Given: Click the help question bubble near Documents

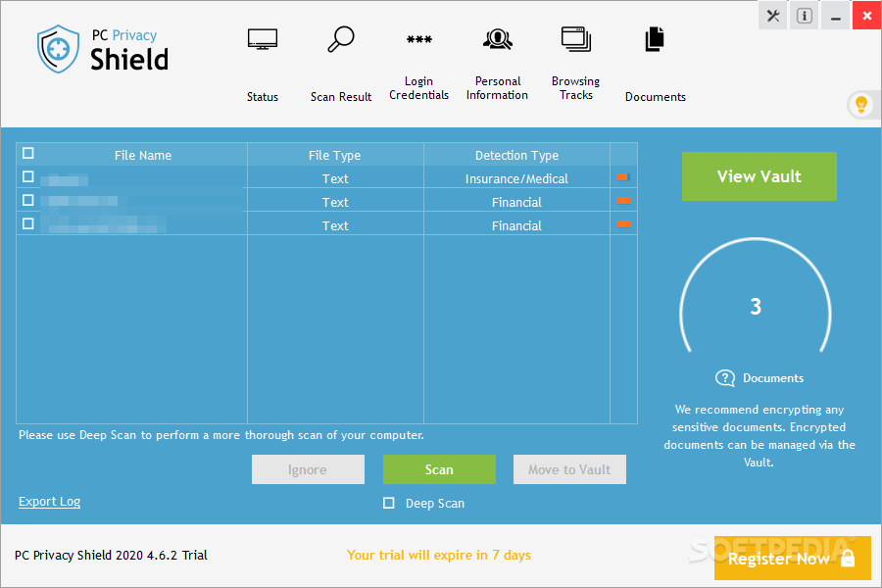Looking at the screenshot, I should point(725,378).
